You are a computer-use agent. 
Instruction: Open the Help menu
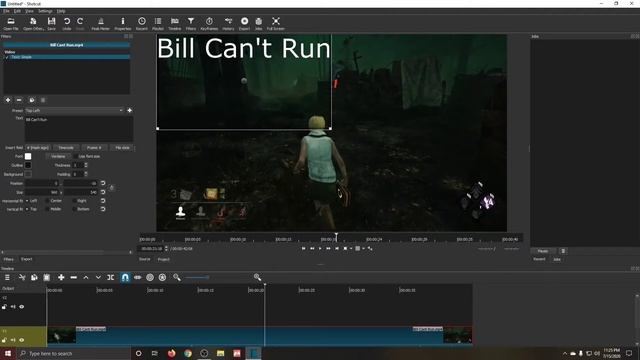(x=61, y=11)
